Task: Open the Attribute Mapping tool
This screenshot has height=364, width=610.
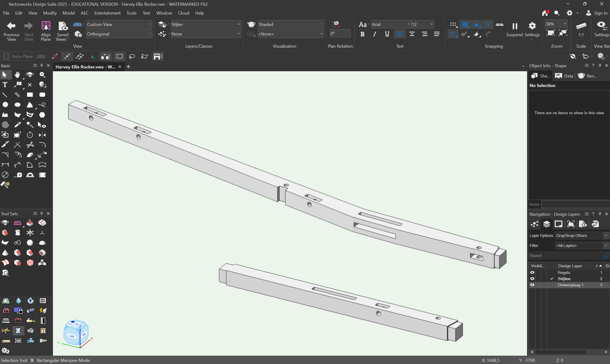Action: tap(5, 185)
